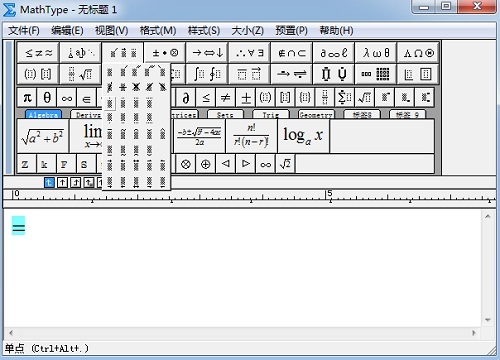Open the fence templates palette with parentheses and brackets
The height and width of the screenshot is (360, 500).
click(38, 74)
